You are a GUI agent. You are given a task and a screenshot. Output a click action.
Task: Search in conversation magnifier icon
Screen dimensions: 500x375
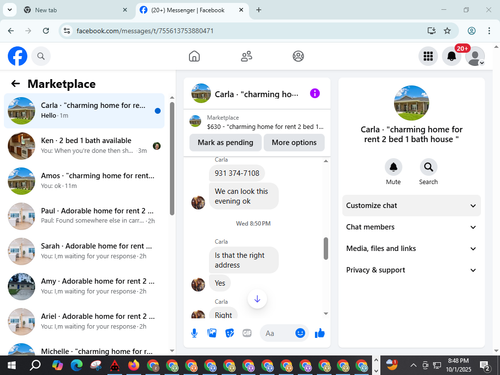tap(428, 167)
